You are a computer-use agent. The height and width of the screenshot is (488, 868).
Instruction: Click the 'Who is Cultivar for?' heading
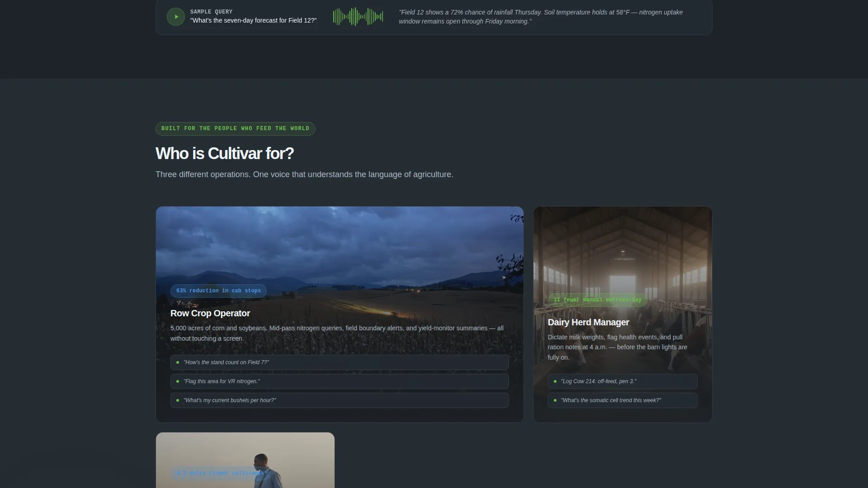point(225,154)
